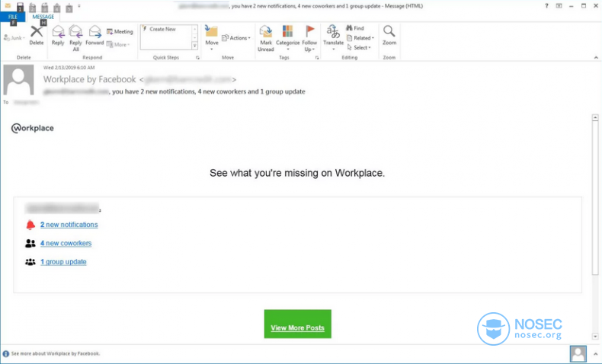This screenshot has width=602, height=364.
Task: Click the Workplace logo
Action: point(33,128)
